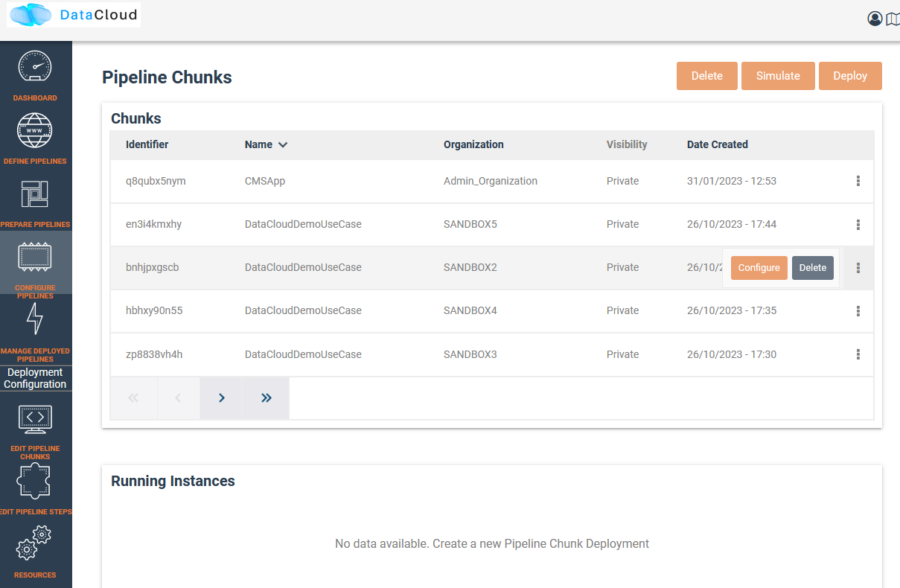Viewport: 900px width, 588px height.
Task: Open Edit Pipeline Chunks monitor icon
Action: tap(35, 420)
